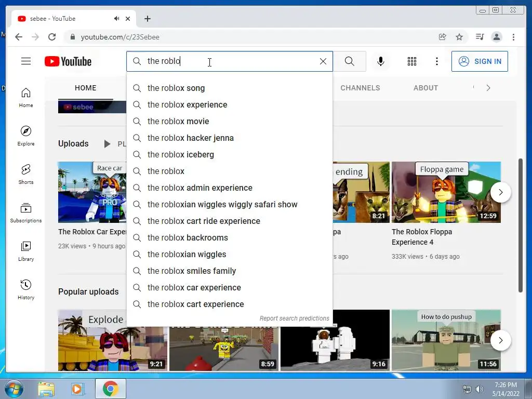The height and width of the screenshot is (399, 532).
Task: Click the Uploads section heading
Action: tap(73, 143)
